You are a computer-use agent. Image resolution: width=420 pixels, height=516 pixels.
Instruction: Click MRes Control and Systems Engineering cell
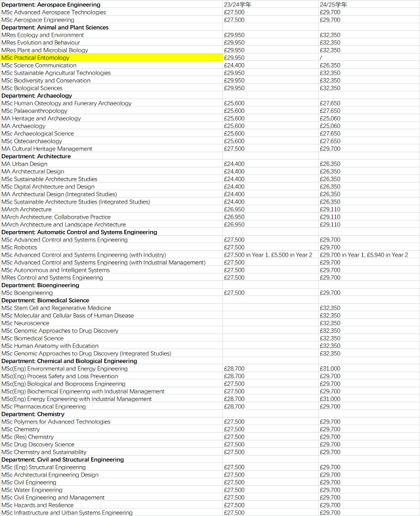(x=112, y=278)
